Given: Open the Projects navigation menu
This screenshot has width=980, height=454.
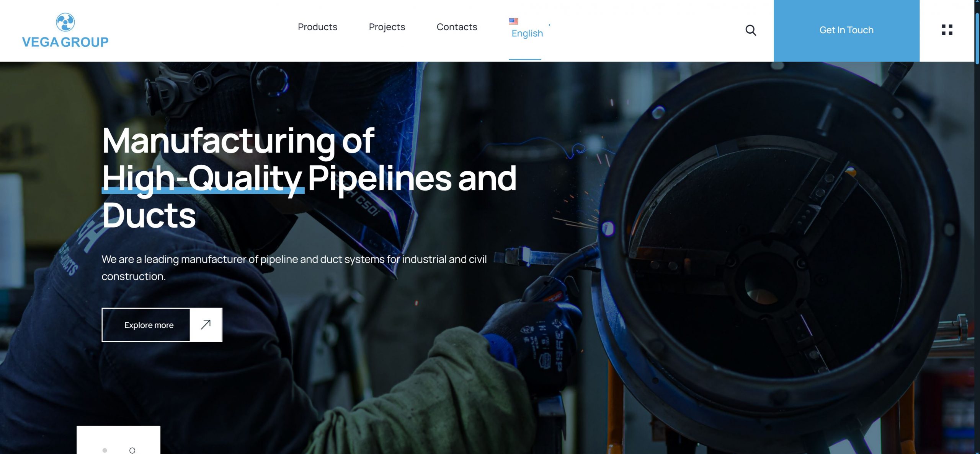Looking at the screenshot, I should (x=387, y=27).
